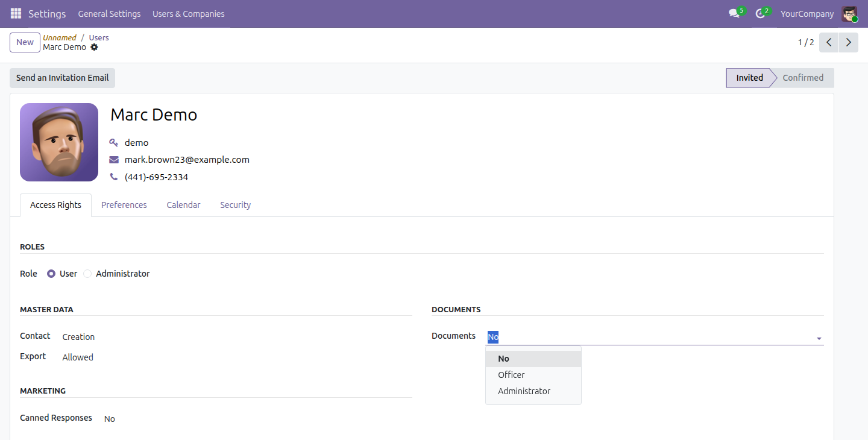Click the YourCompany switcher
The image size is (868, 440).
[807, 14]
